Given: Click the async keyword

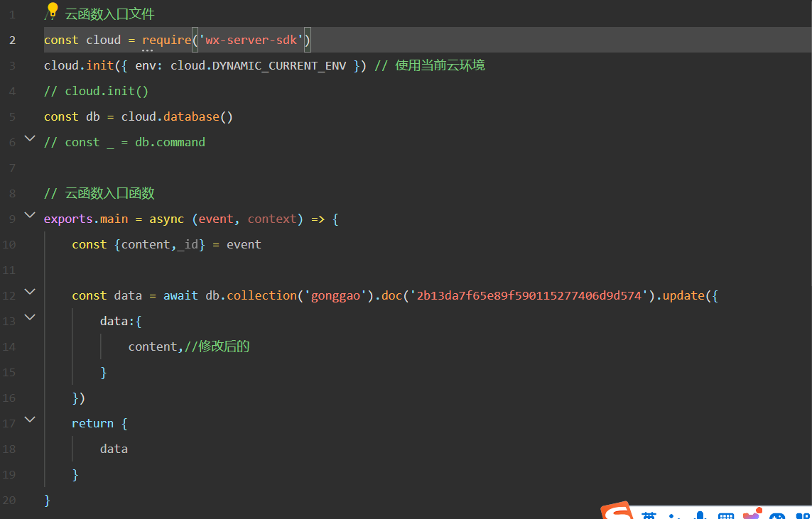Looking at the screenshot, I should (167, 219).
